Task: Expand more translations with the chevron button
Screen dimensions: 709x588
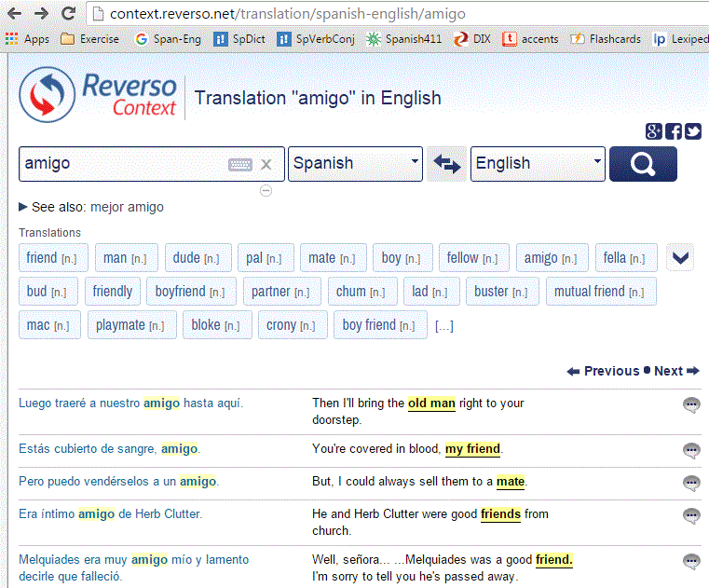Action: coord(680,257)
